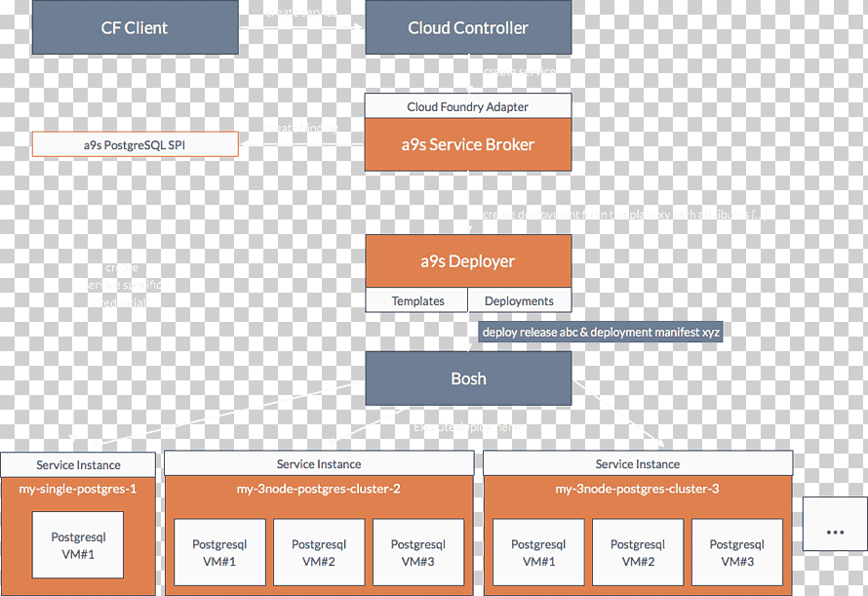
Task: Click the CF Client box
Action: click(x=135, y=27)
